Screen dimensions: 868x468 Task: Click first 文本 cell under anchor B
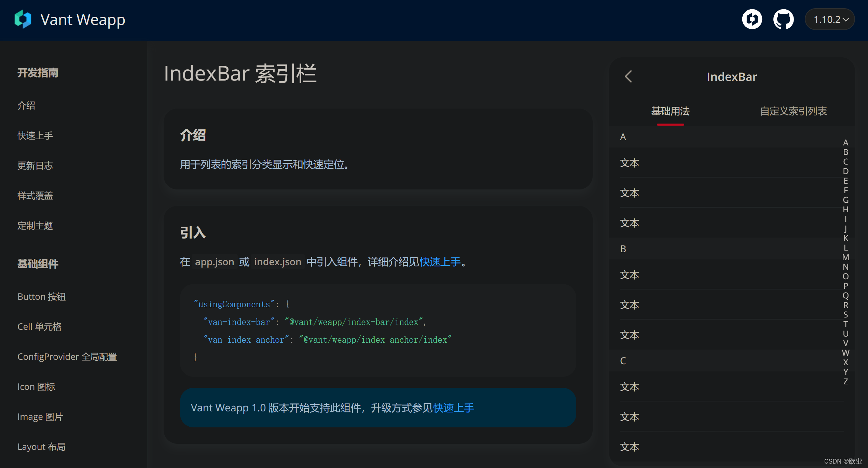pyautogui.click(x=732, y=275)
